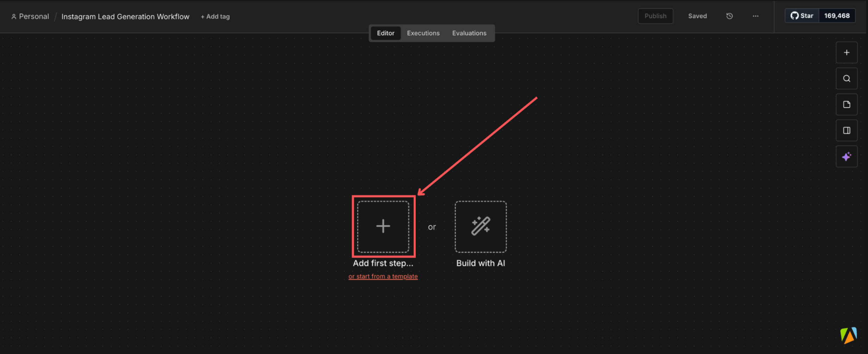
Task: Open workflow search using the magnifier icon
Action: click(846, 78)
